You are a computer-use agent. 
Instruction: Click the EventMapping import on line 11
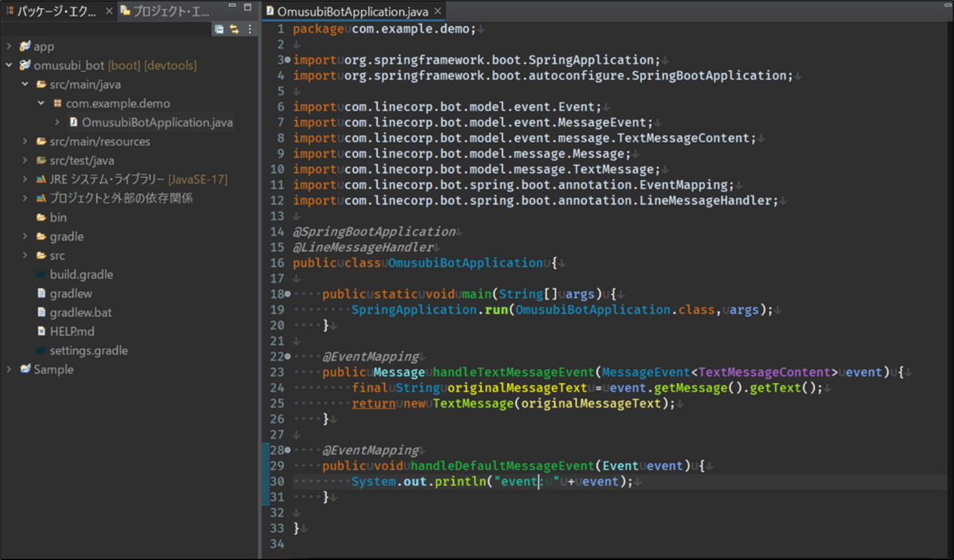coord(514,185)
